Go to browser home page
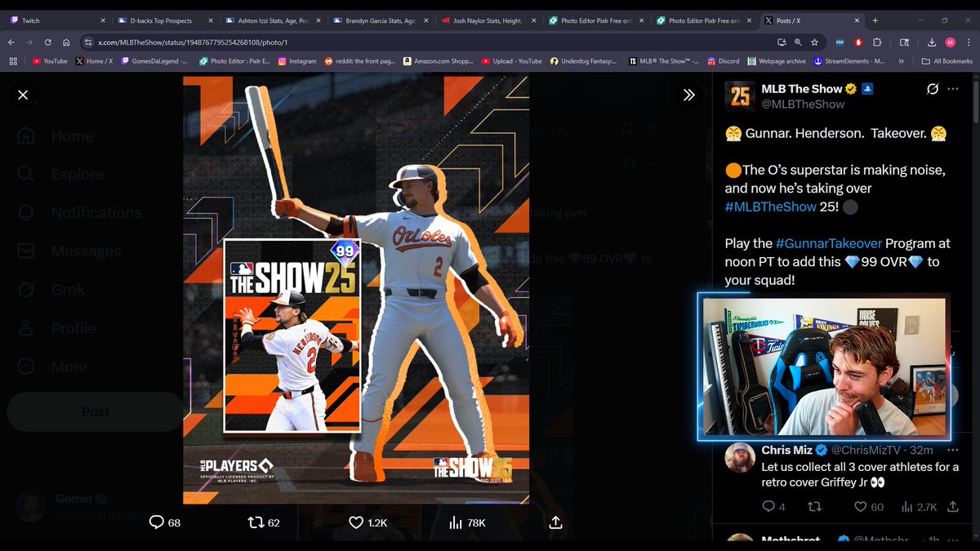Viewport: 980px width, 551px height. tap(67, 42)
